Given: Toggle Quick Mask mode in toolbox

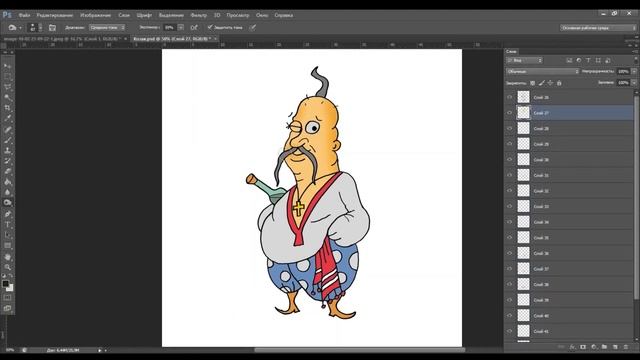Looking at the screenshot, I should (7, 298).
